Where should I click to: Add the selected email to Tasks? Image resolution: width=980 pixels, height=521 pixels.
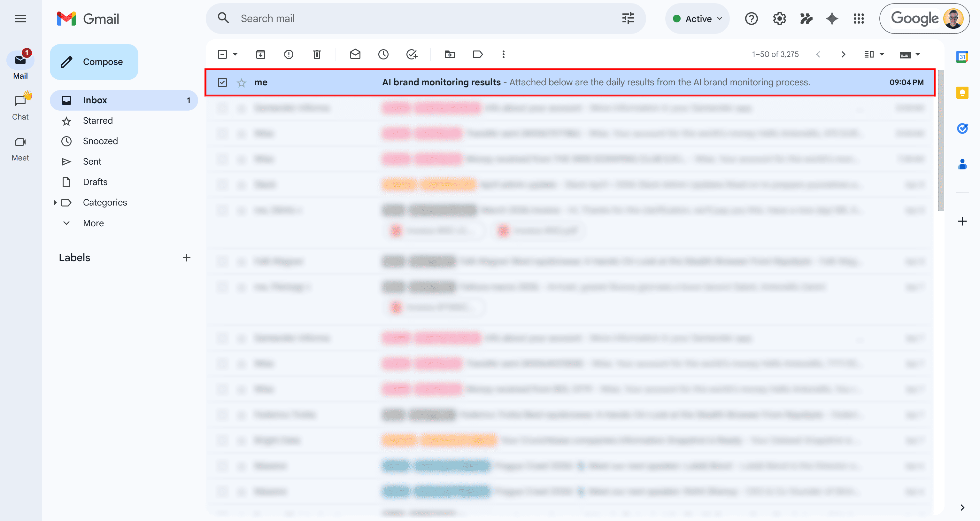412,54
